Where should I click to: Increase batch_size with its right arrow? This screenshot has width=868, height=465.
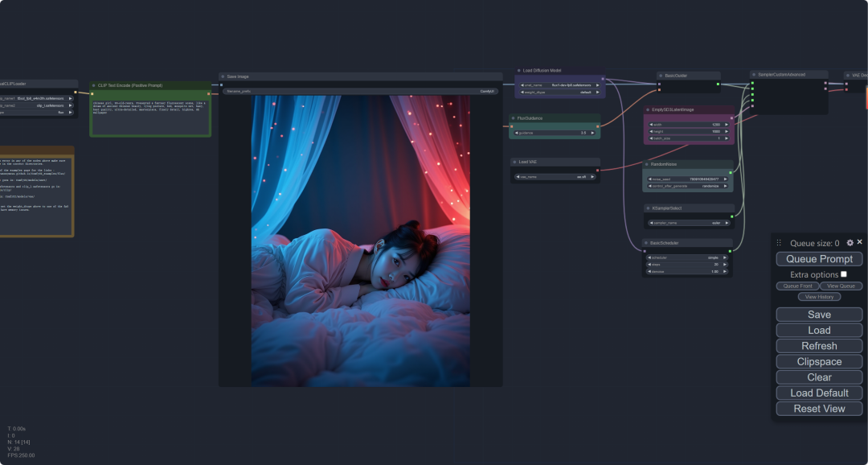pyautogui.click(x=727, y=138)
